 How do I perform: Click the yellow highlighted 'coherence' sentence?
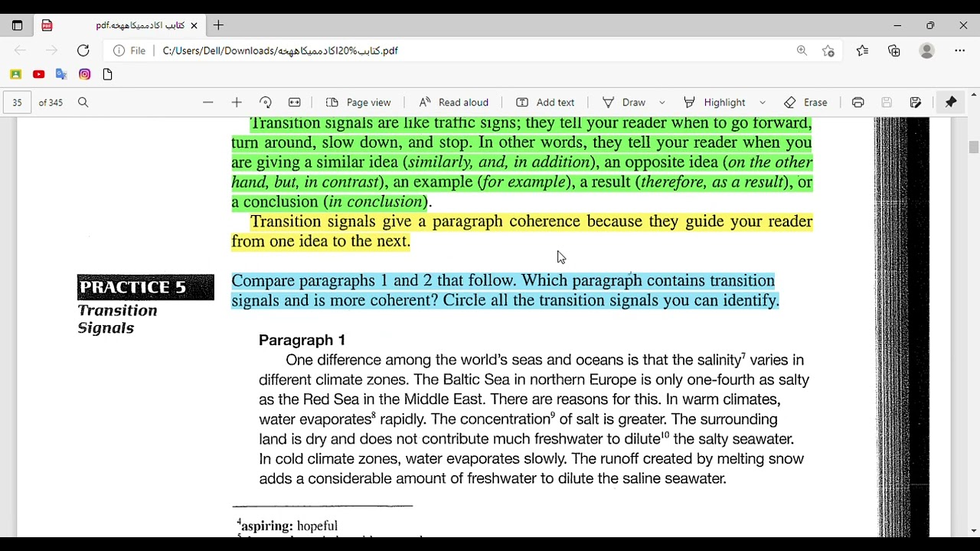pyautogui.click(x=522, y=231)
